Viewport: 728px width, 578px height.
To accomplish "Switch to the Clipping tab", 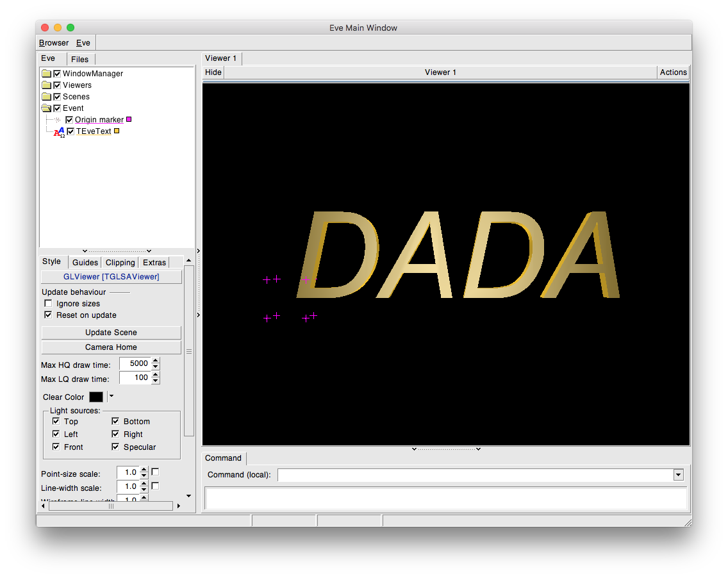I will coord(120,263).
